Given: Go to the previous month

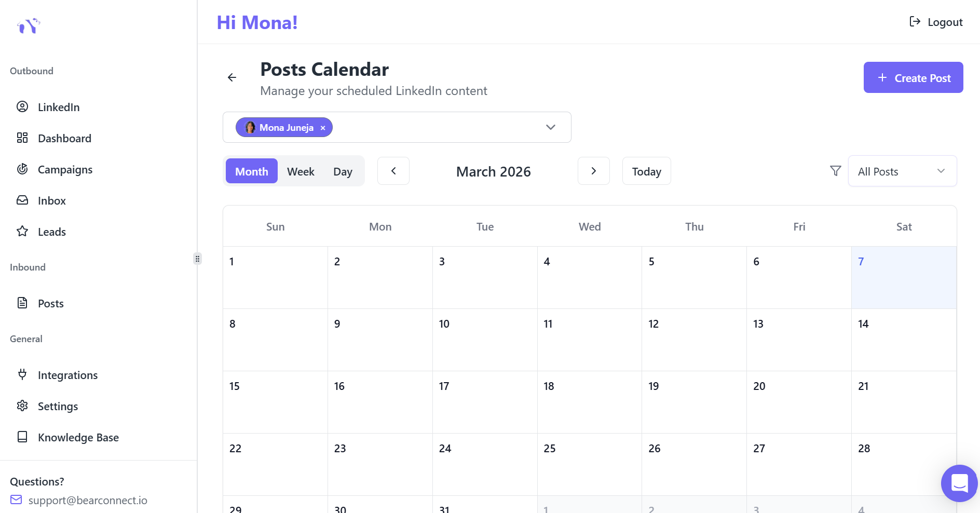Looking at the screenshot, I should point(393,171).
